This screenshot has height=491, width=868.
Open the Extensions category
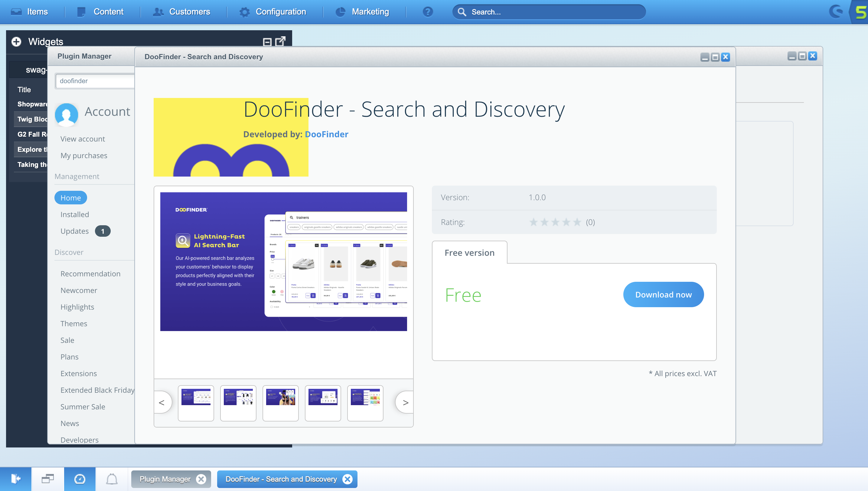79,373
